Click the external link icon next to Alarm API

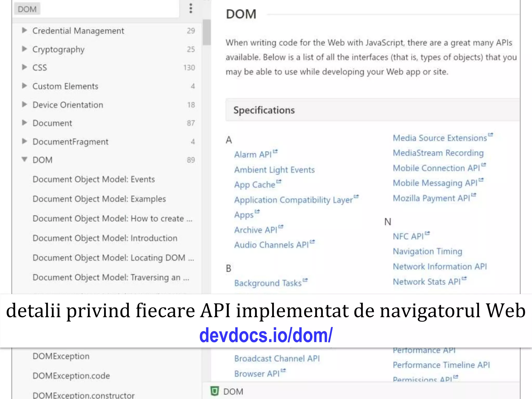point(275,151)
